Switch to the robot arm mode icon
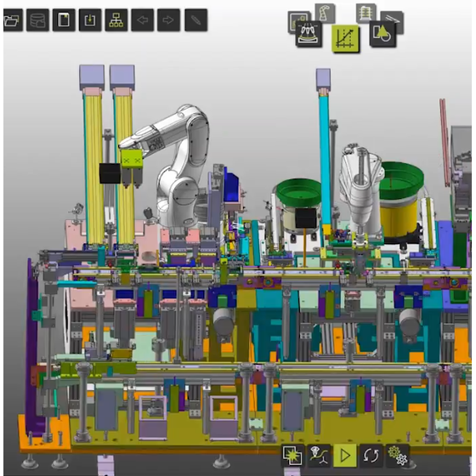 tap(325, 13)
